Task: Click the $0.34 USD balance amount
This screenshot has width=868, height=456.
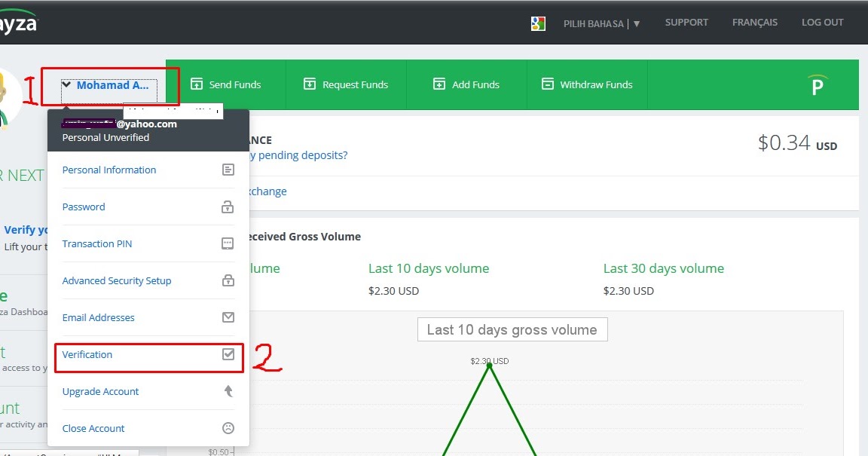Action: click(797, 143)
